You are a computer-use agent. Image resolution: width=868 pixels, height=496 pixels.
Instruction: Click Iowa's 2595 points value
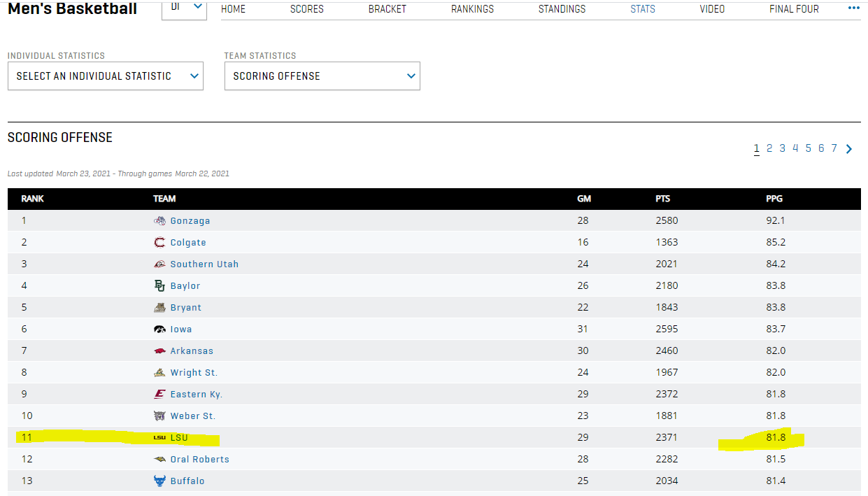(x=667, y=330)
